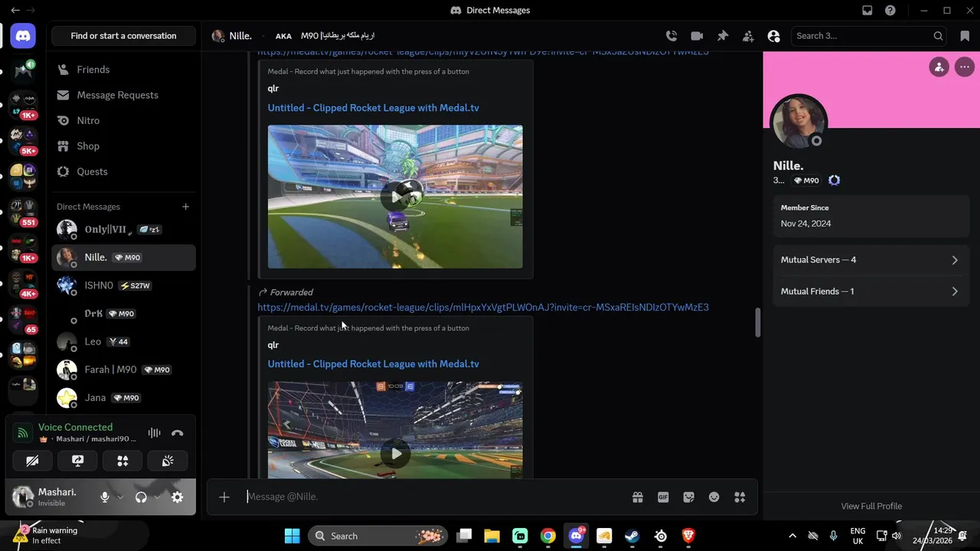
Task: Open User Settings gear
Action: coord(177,497)
